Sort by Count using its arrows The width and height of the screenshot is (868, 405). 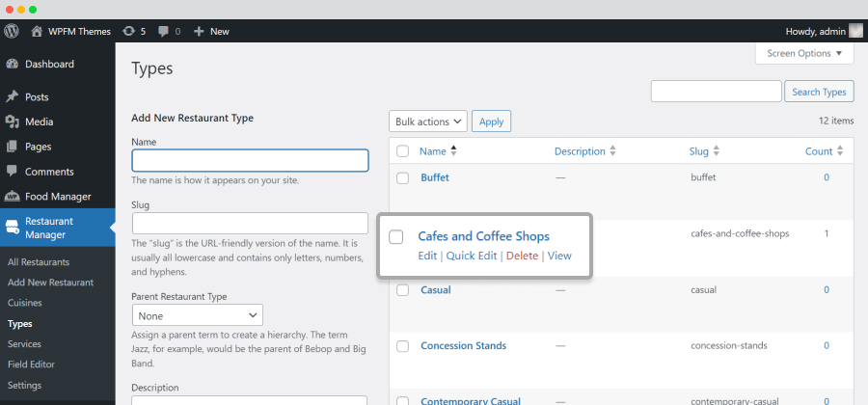[x=840, y=151]
